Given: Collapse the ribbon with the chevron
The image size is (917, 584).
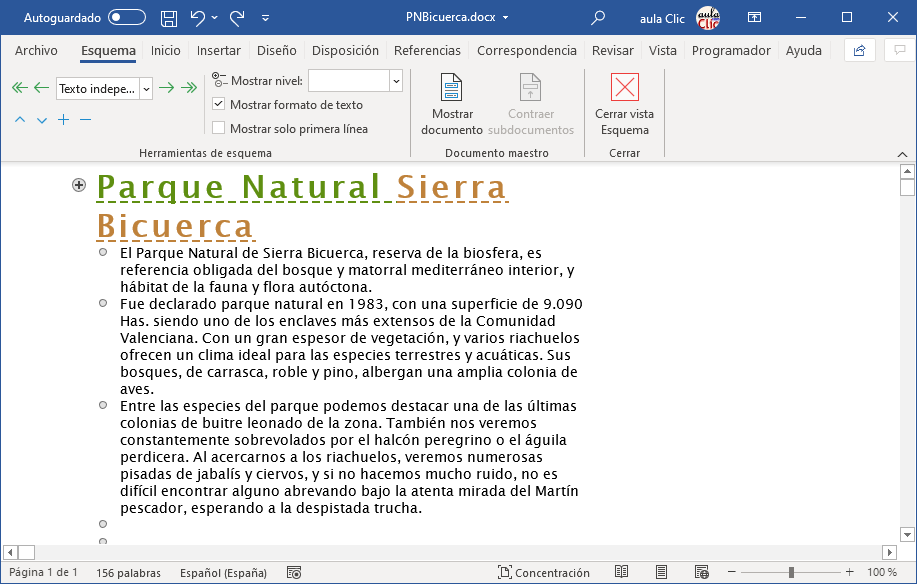Looking at the screenshot, I should tap(901, 156).
